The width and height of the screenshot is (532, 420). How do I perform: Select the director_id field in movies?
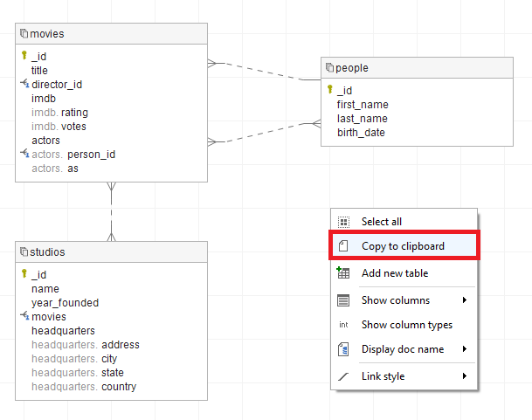(x=57, y=85)
